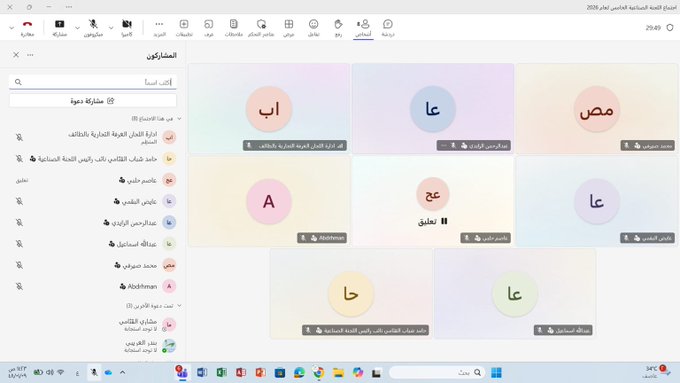Open the window title bar ellipsis menu

[x=69, y=7]
